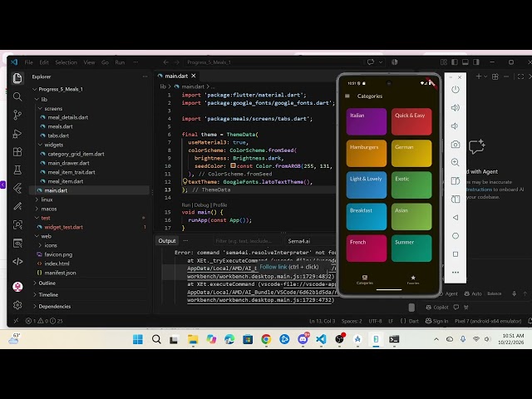Open the Search view in activity bar
The width and height of the screenshot is (532, 399).
tap(17, 97)
